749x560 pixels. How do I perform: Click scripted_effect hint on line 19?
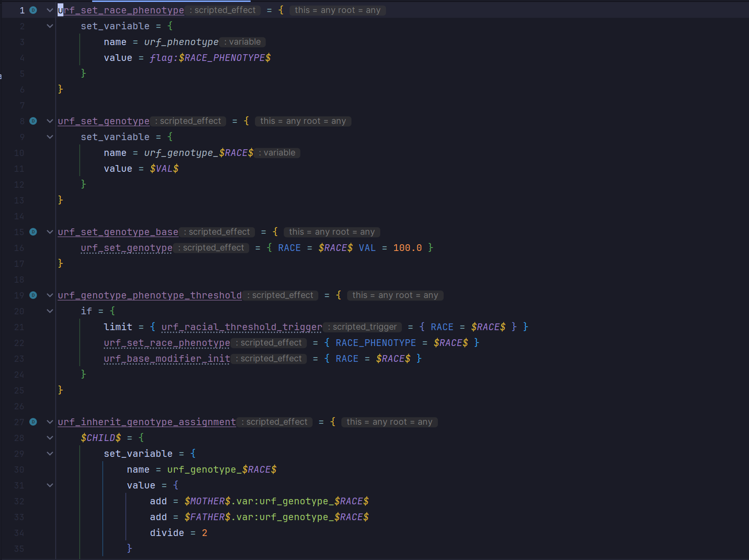280,295
